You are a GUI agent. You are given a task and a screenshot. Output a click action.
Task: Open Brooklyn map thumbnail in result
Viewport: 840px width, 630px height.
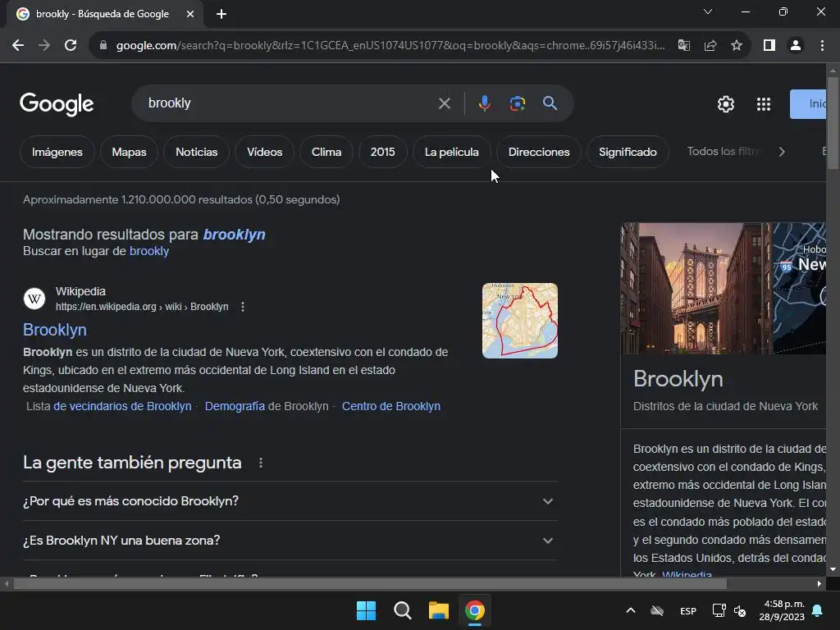pyautogui.click(x=519, y=321)
